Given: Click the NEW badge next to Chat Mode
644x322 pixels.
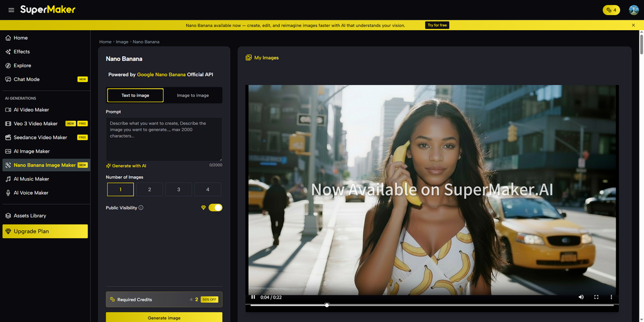Looking at the screenshot, I should click(82, 79).
